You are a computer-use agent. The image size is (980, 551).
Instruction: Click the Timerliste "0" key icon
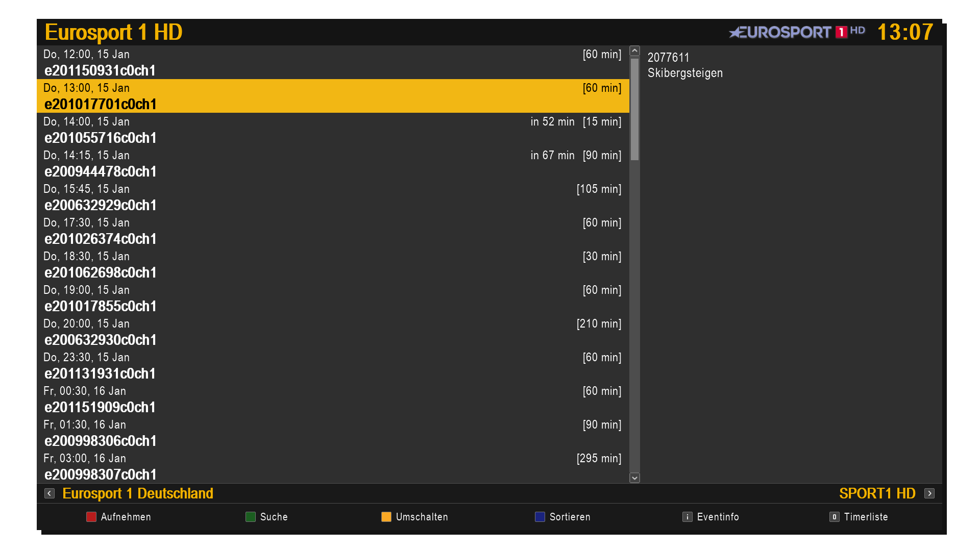pyautogui.click(x=834, y=517)
